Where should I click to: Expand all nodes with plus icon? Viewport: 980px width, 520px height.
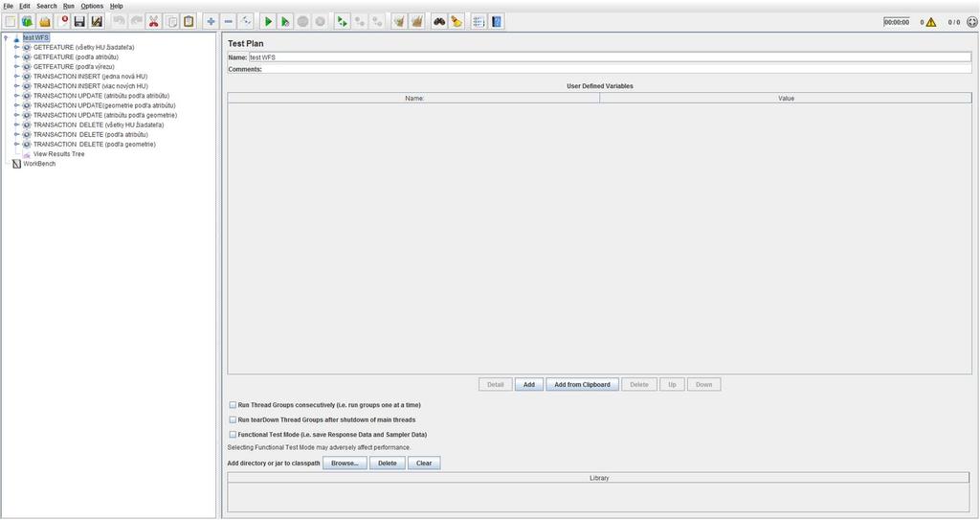(212, 22)
